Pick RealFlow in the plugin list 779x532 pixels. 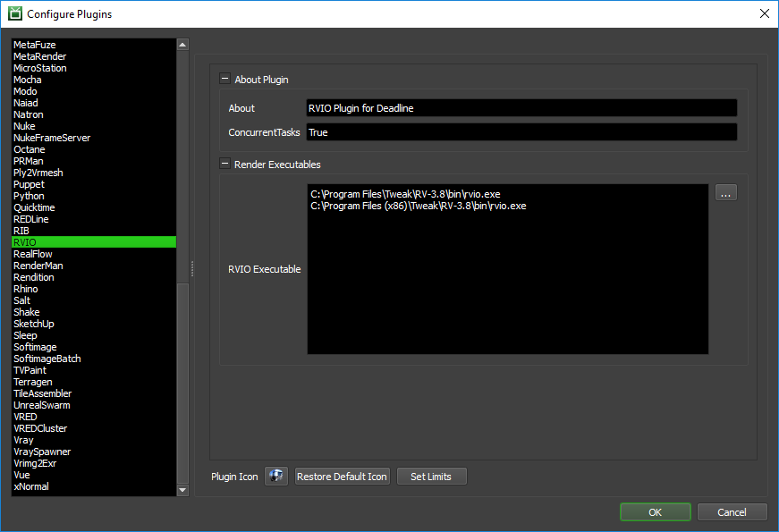(33, 254)
